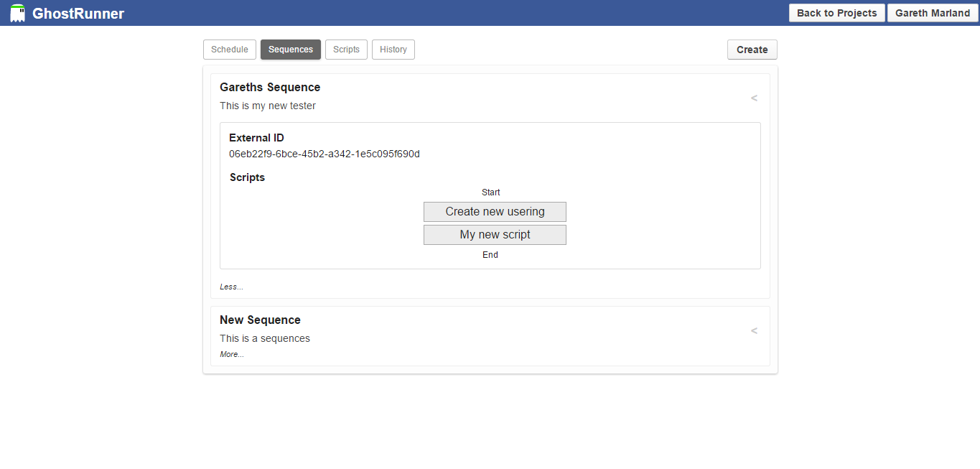Viewport: 980px width, 469px height.
Task: Click the New Sequence heading
Action: tap(260, 320)
